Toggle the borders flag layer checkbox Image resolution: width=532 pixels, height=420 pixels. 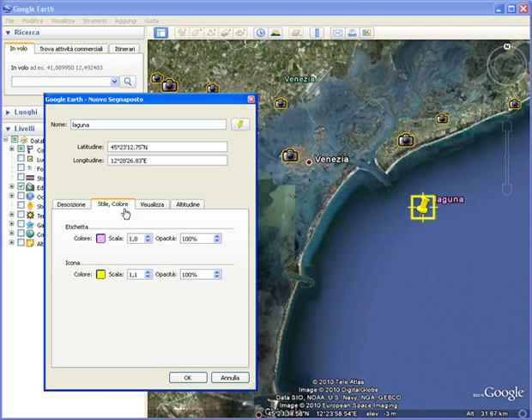21,149
